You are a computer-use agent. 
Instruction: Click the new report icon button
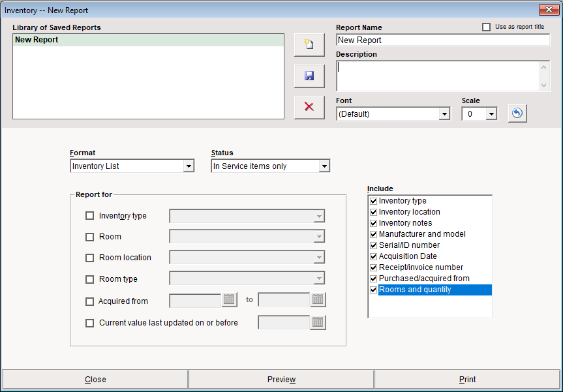tap(309, 45)
